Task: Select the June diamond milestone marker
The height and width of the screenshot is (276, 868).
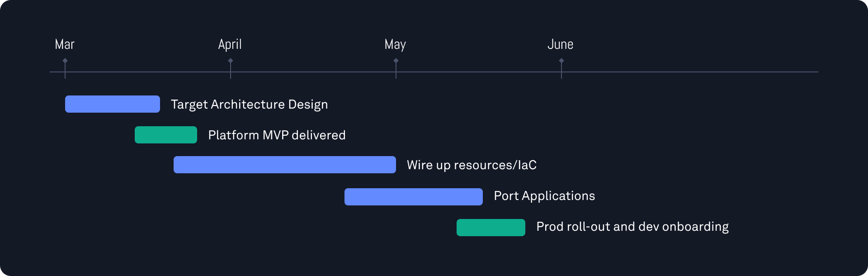Action: tap(561, 61)
